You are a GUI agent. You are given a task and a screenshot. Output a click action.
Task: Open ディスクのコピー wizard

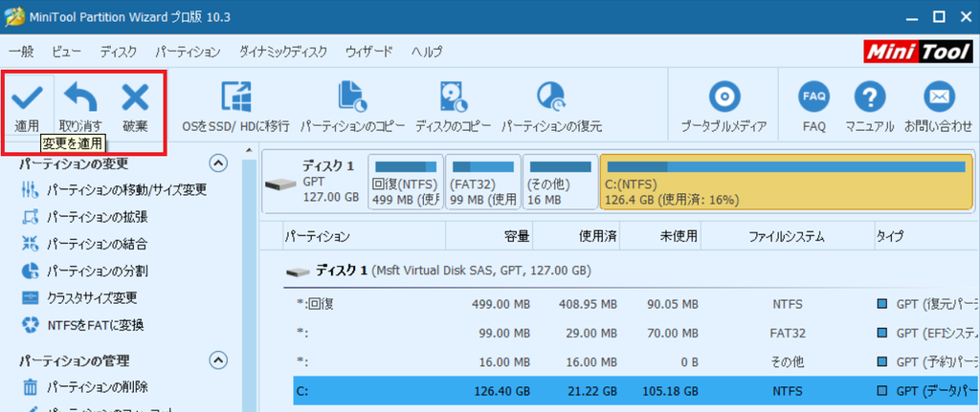pos(453,107)
